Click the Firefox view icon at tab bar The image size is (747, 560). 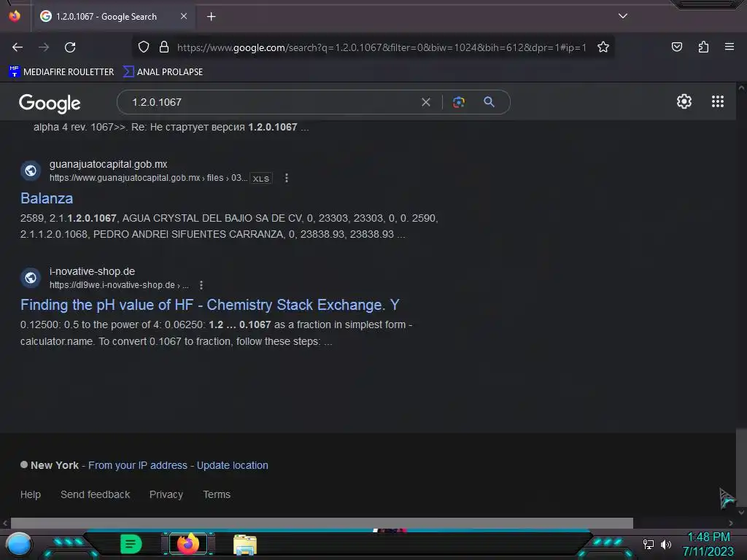[15, 16]
